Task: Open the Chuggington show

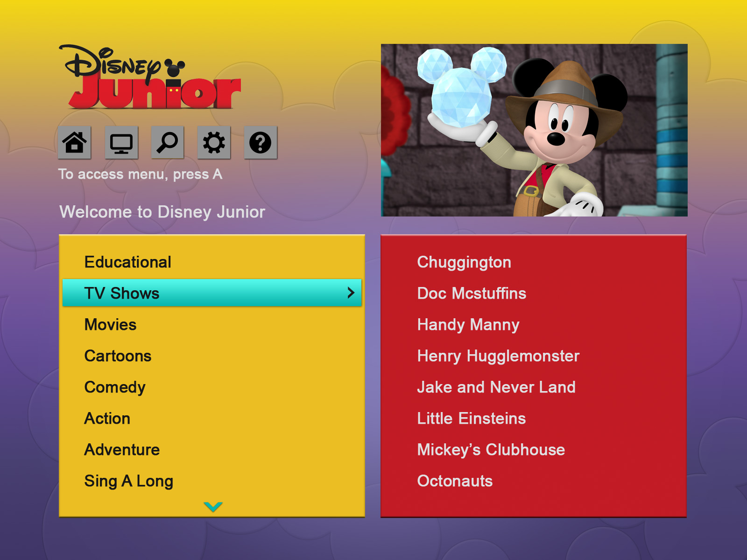Action: coord(464,262)
